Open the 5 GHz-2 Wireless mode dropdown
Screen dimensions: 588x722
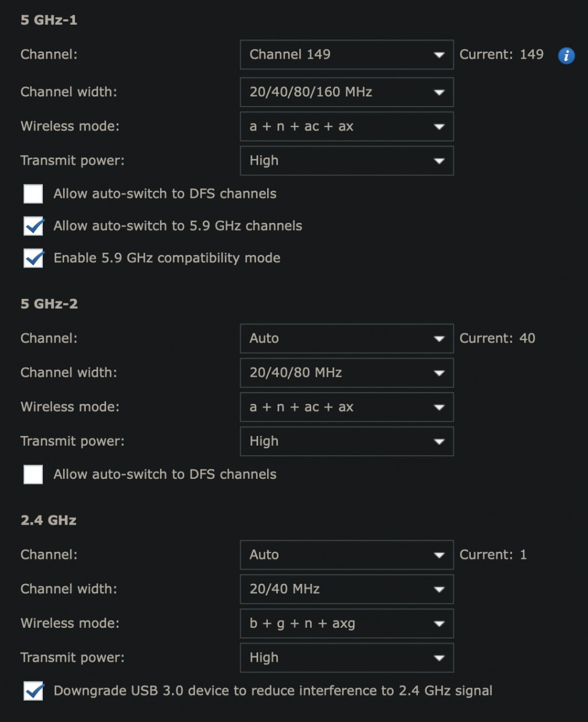click(346, 407)
